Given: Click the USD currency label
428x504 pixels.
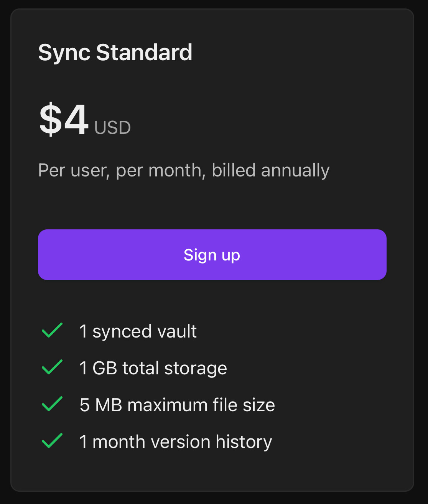Looking at the screenshot, I should [113, 128].
